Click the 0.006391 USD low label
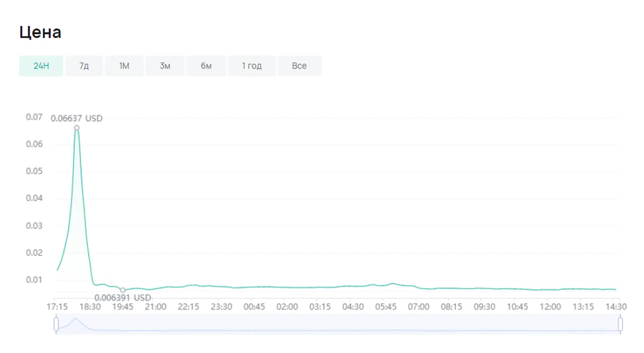Image resolution: width=644 pixels, height=353 pixels. click(x=123, y=298)
